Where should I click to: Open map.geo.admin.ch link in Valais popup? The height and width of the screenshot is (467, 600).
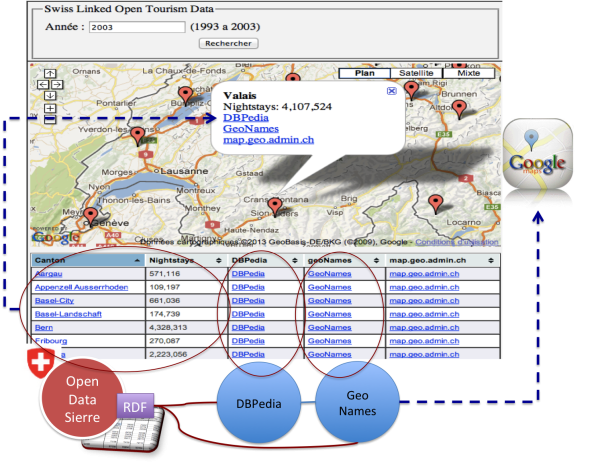tap(268, 140)
